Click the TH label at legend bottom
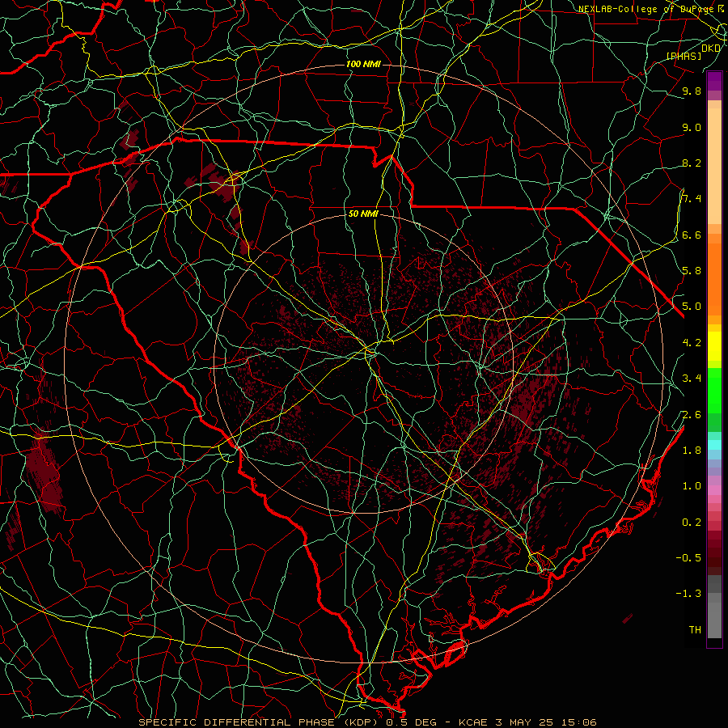This screenshot has height=728, width=728. (x=695, y=629)
